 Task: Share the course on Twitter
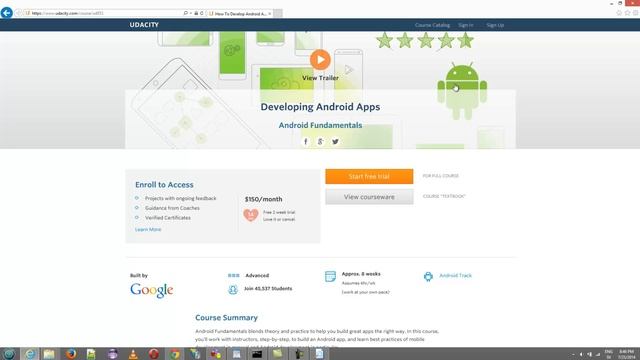[335, 142]
